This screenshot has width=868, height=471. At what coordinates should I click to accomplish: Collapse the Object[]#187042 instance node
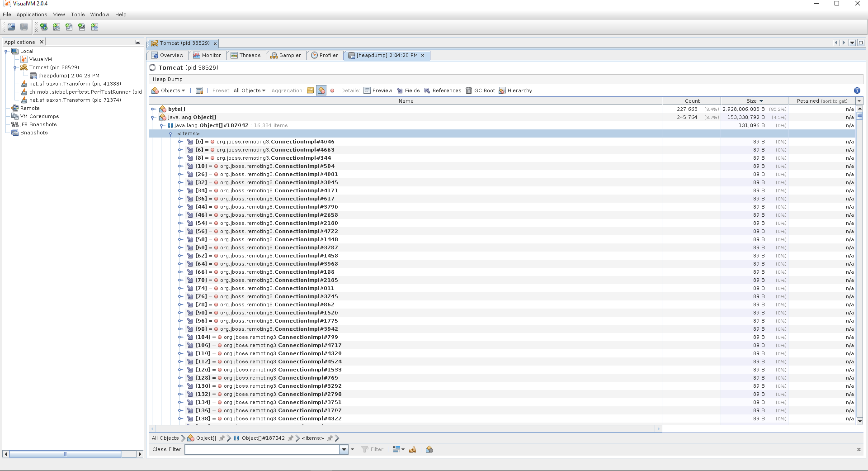point(161,125)
